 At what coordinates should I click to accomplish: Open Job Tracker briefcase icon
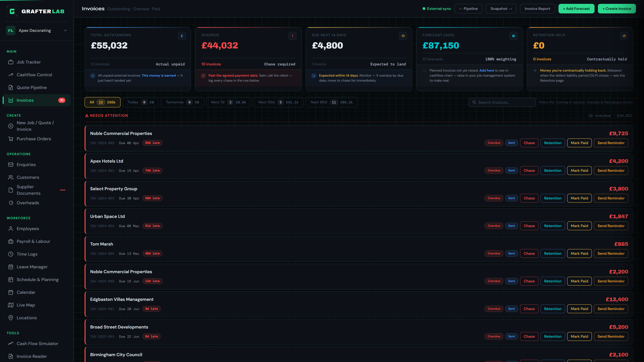point(11,62)
